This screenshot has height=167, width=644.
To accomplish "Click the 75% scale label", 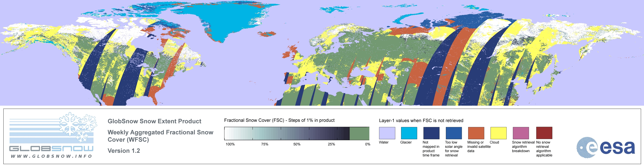I will click(x=265, y=144).
